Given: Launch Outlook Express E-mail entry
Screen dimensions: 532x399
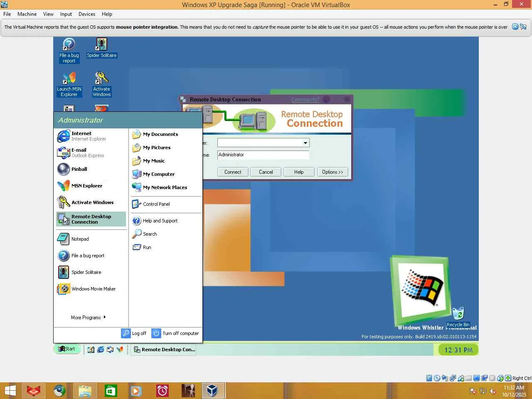Looking at the screenshot, I should pos(91,153).
